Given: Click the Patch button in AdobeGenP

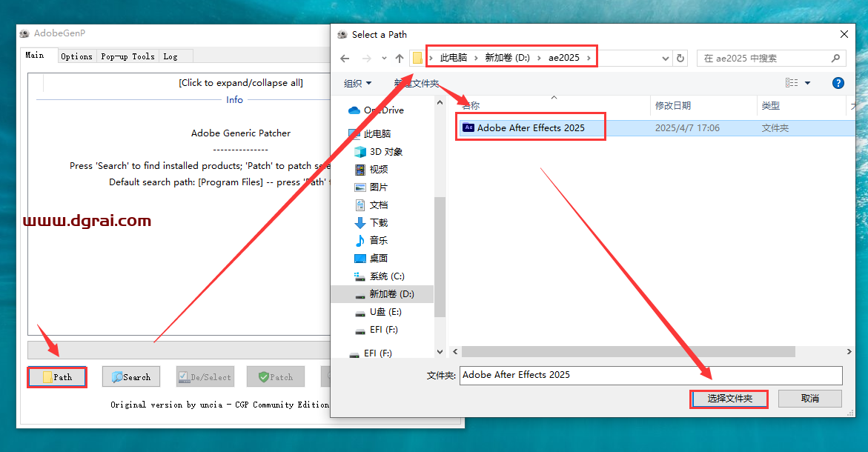Looking at the screenshot, I should coord(276,377).
